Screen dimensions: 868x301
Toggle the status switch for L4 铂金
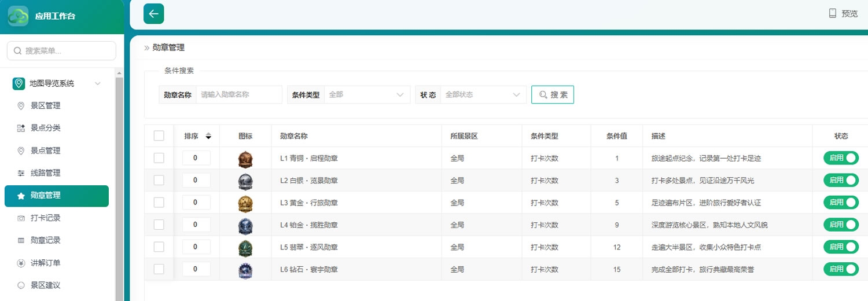point(841,225)
